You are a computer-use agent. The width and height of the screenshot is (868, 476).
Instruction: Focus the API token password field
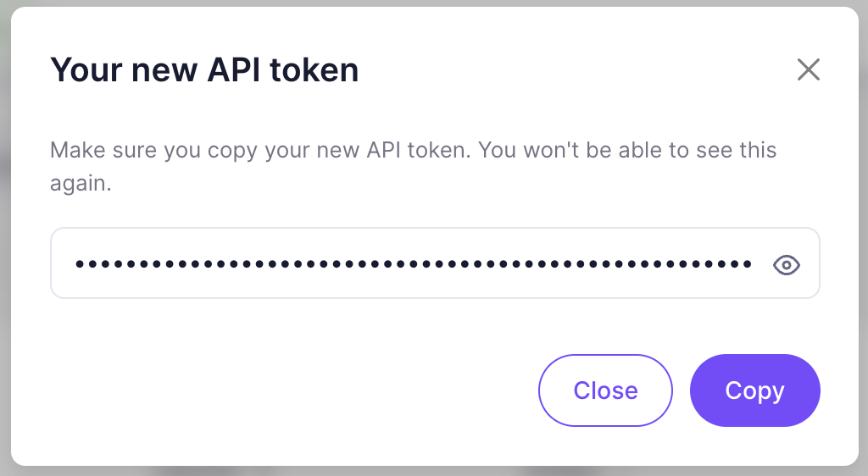tap(413, 264)
